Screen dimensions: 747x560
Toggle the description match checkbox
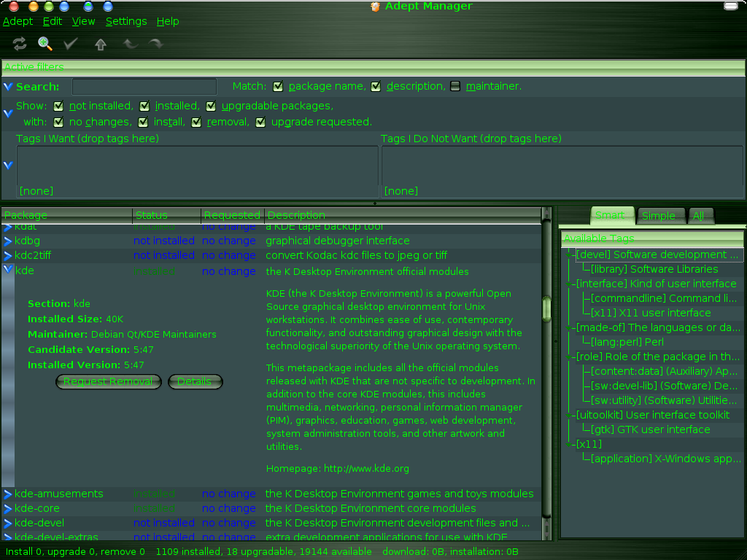click(x=376, y=87)
